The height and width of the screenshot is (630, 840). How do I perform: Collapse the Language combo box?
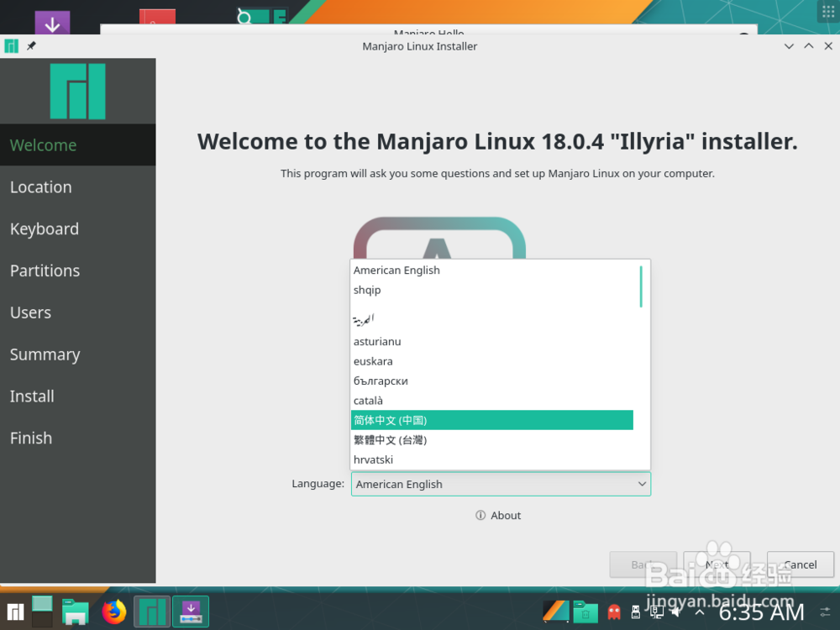[x=501, y=484]
